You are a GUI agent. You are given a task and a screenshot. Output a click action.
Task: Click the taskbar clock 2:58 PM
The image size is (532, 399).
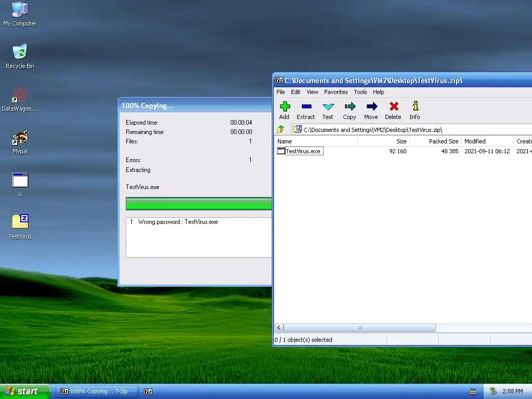[x=512, y=392]
